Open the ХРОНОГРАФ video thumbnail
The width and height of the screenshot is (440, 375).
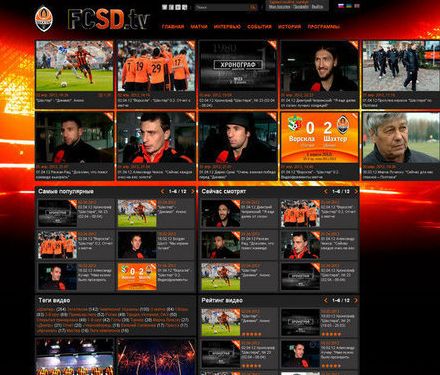[x=238, y=66]
